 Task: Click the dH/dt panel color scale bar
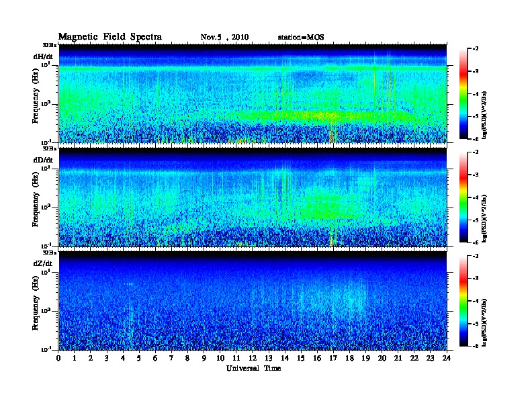[x=463, y=93]
